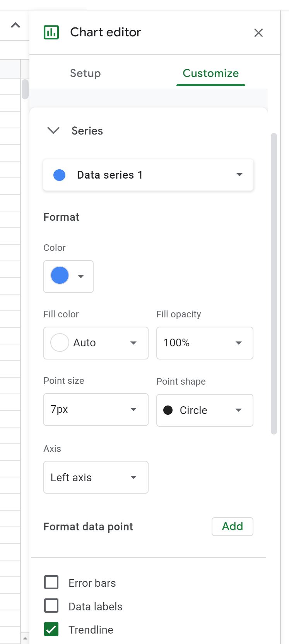The width and height of the screenshot is (289, 644).
Task: Switch to the Setup tab
Action: coord(86,73)
